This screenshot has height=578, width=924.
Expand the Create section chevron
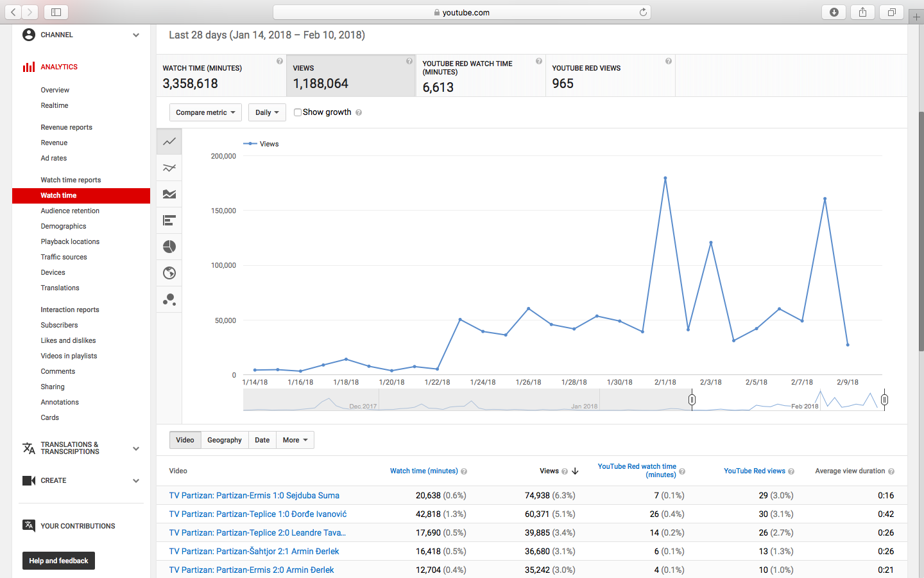(x=136, y=480)
